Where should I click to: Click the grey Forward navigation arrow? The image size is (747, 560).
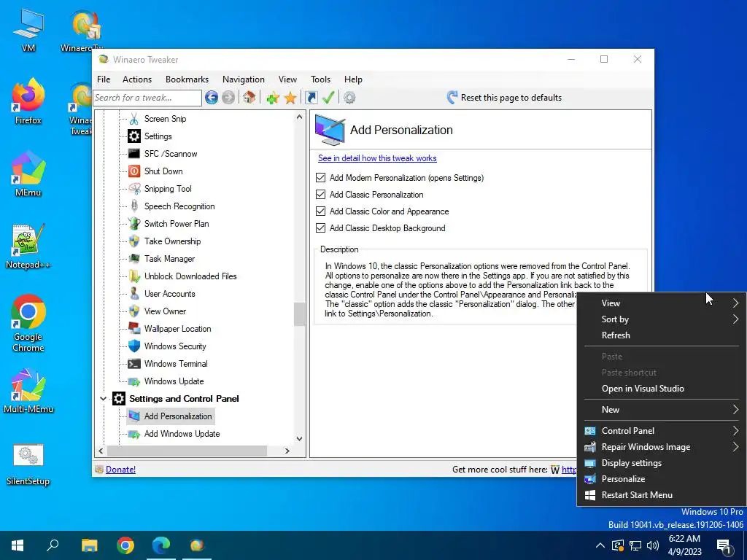[x=228, y=98]
